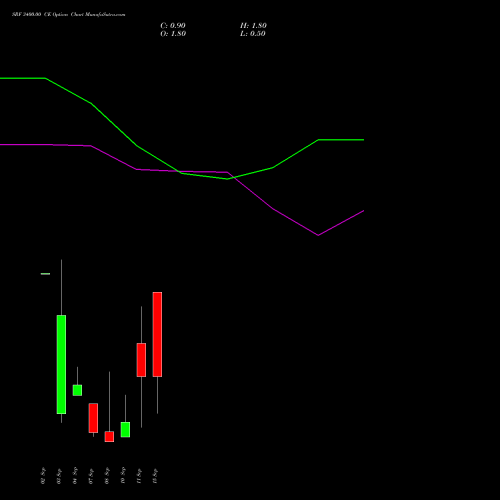Select the 03 Sep date label
This screenshot has width=500, height=500.
point(59,476)
